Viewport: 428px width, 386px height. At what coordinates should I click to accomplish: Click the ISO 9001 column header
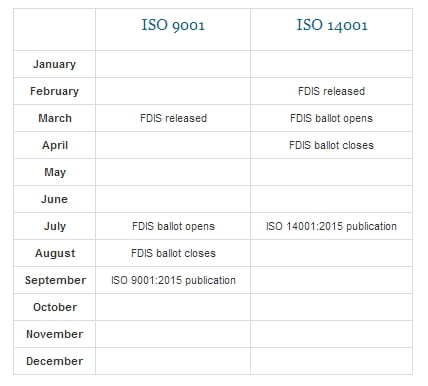(173, 25)
